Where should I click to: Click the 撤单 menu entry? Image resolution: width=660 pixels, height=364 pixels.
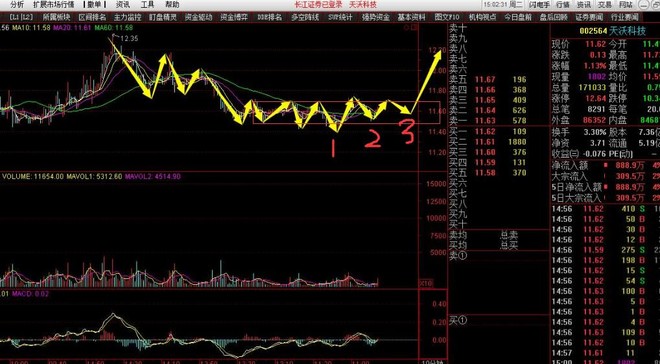[95, 5]
